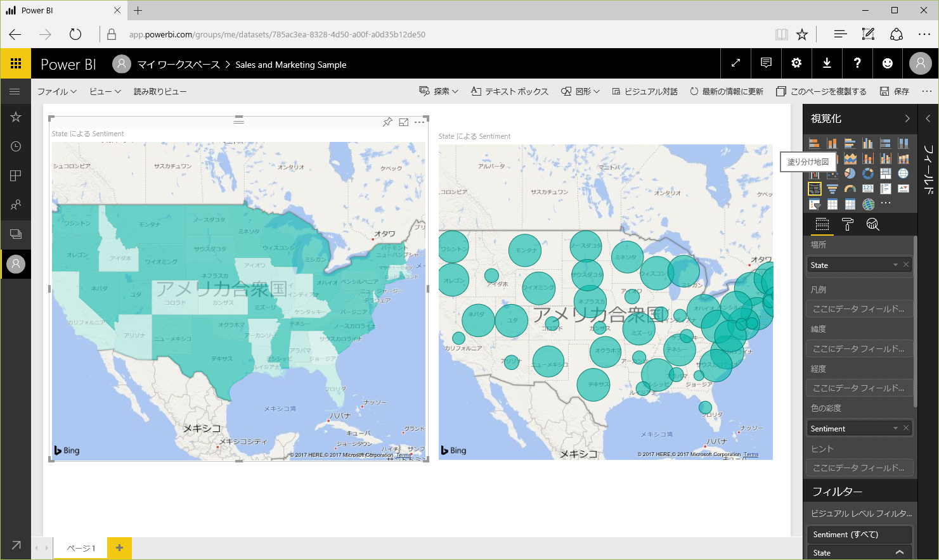Open Recent in the left sidebar

pyautogui.click(x=16, y=146)
